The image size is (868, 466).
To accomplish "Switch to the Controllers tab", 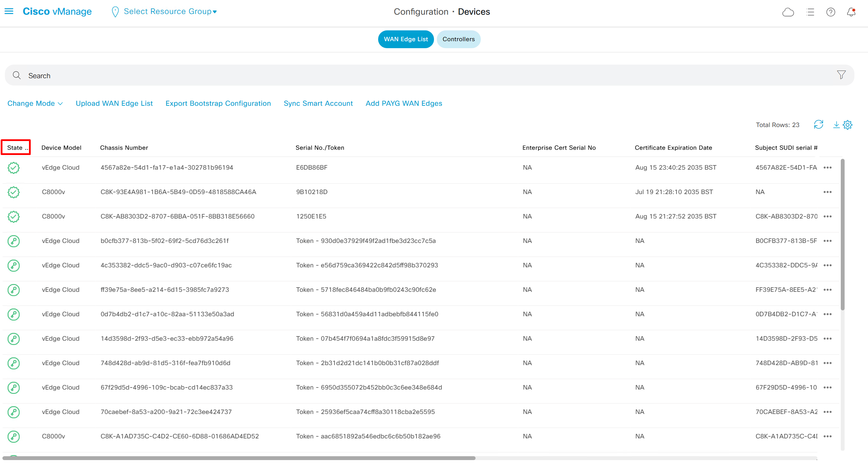I will 458,39.
